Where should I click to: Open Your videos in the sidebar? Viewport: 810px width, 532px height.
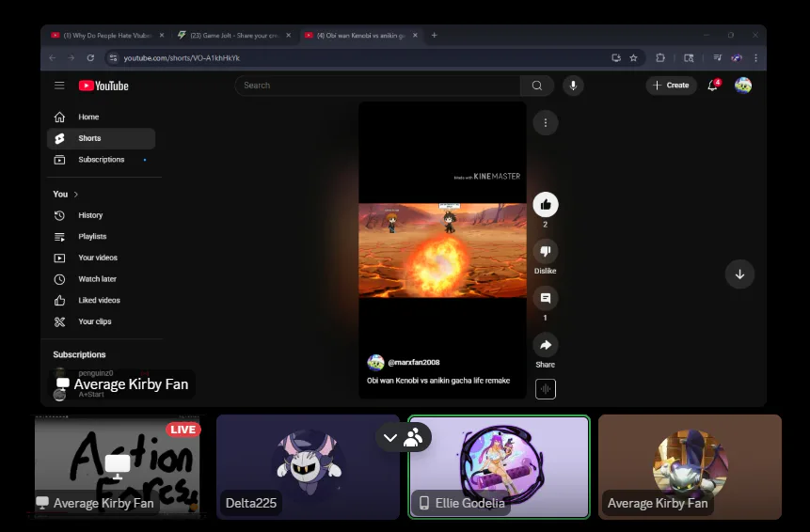pyautogui.click(x=102, y=258)
